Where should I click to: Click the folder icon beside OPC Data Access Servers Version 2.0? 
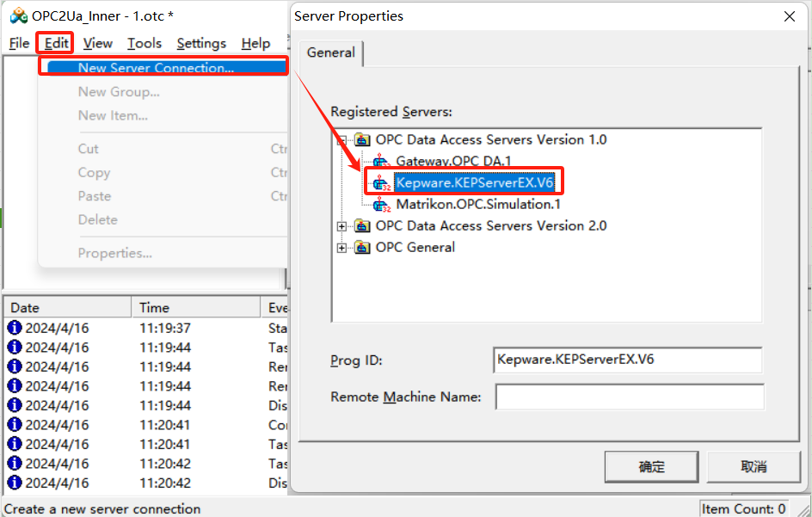click(362, 226)
